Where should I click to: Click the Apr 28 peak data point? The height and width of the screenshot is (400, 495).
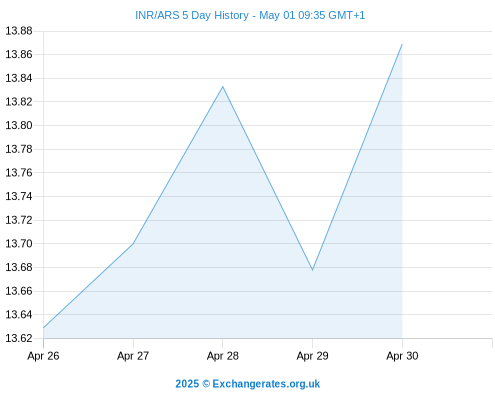coord(223,87)
